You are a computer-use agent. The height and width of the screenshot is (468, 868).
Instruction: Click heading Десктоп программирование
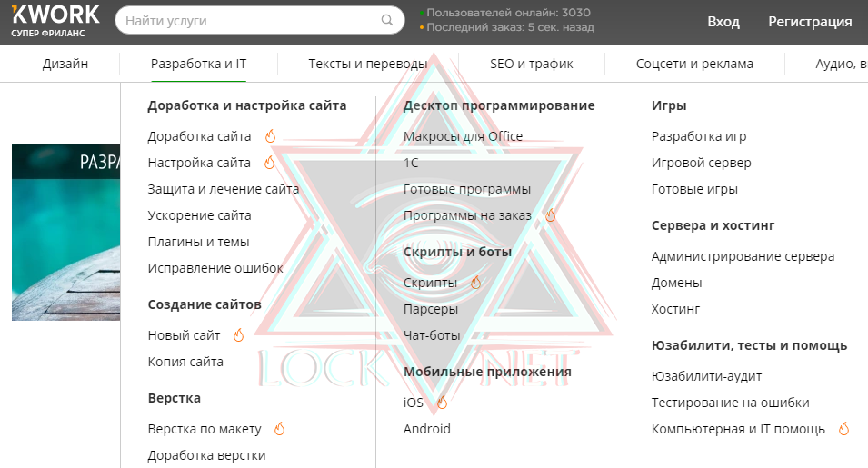point(499,105)
